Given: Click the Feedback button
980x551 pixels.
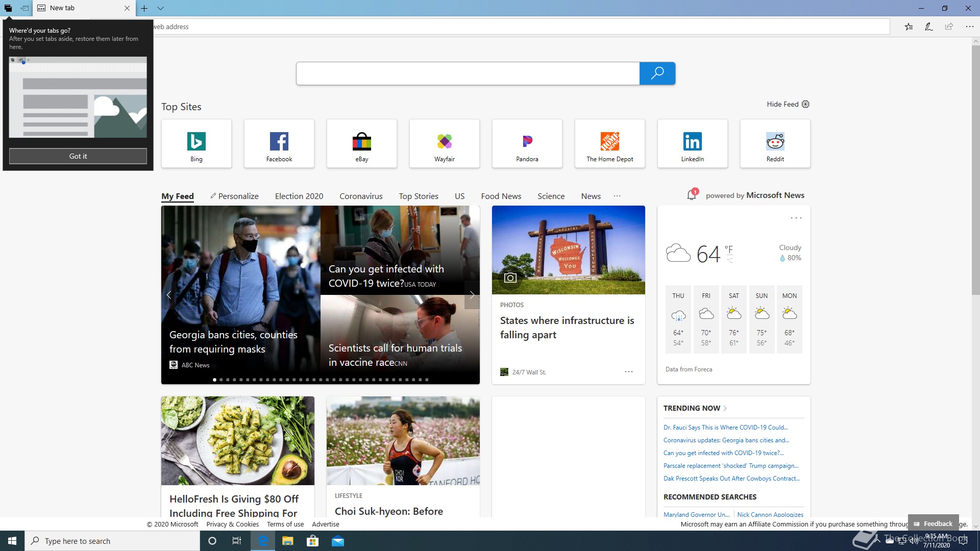Looking at the screenshot, I should click(x=934, y=523).
